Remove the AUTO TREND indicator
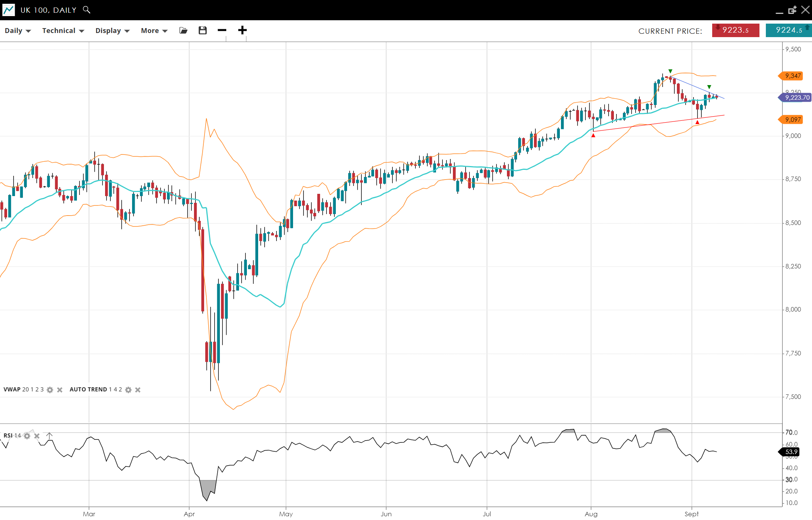Image resolution: width=812 pixels, height=520 pixels. point(138,390)
